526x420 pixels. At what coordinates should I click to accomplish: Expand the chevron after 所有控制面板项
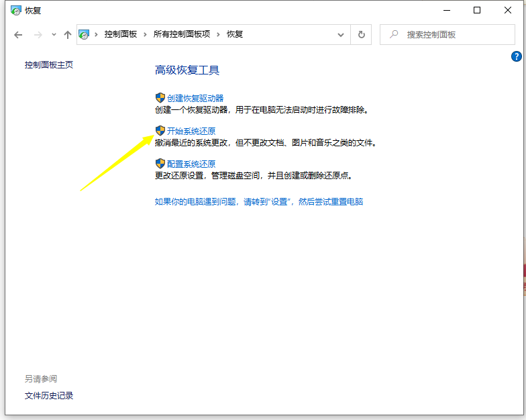tap(219, 34)
